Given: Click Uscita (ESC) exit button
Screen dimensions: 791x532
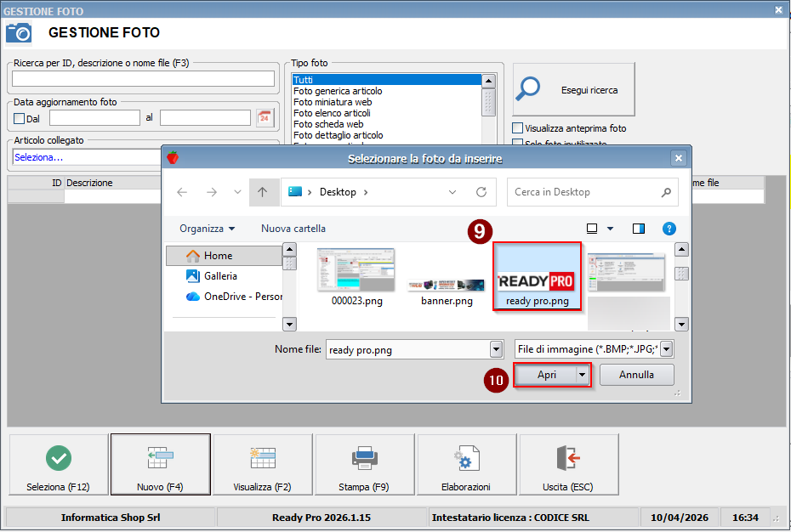Looking at the screenshot, I should click(568, 465).
